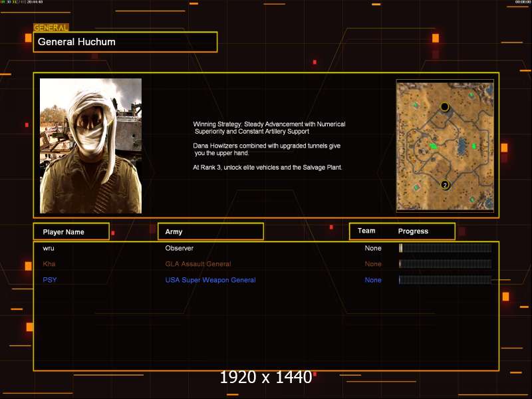The image size is (532, 399).
Task: Select player name Kha
Action: pos(49,264)
